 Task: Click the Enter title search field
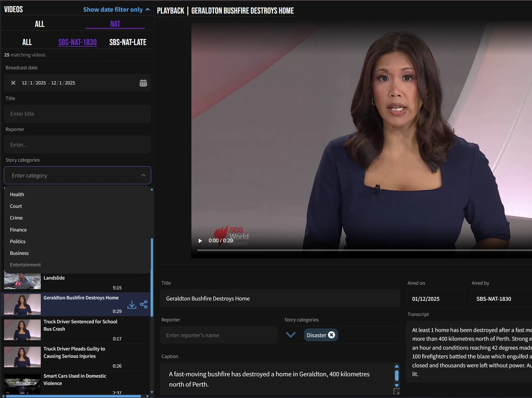pos(77,114)
